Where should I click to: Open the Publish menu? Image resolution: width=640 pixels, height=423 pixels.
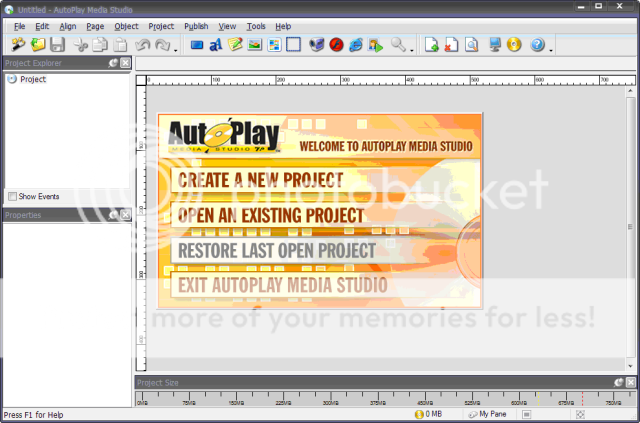[196, 26]
